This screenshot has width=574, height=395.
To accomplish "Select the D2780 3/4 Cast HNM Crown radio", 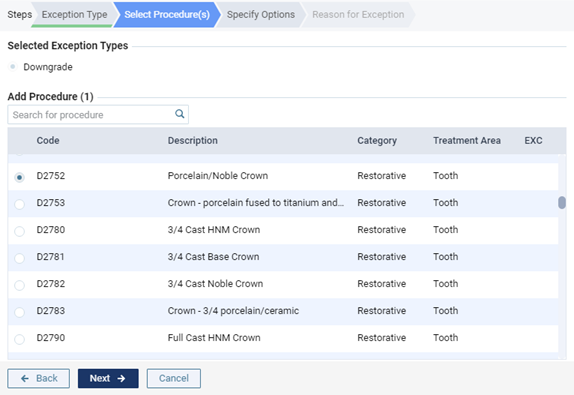I will pos(19,231).
